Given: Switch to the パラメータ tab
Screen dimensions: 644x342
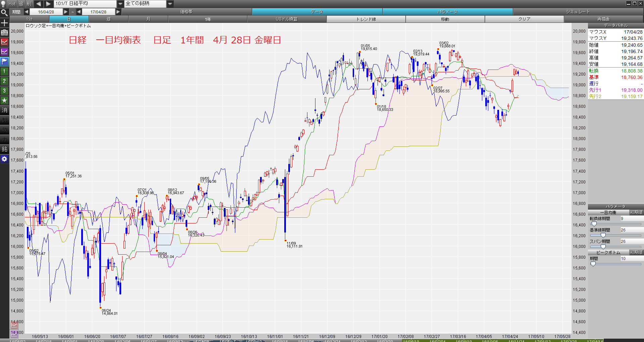Looking at the screenshot, I should coord(447,12).
